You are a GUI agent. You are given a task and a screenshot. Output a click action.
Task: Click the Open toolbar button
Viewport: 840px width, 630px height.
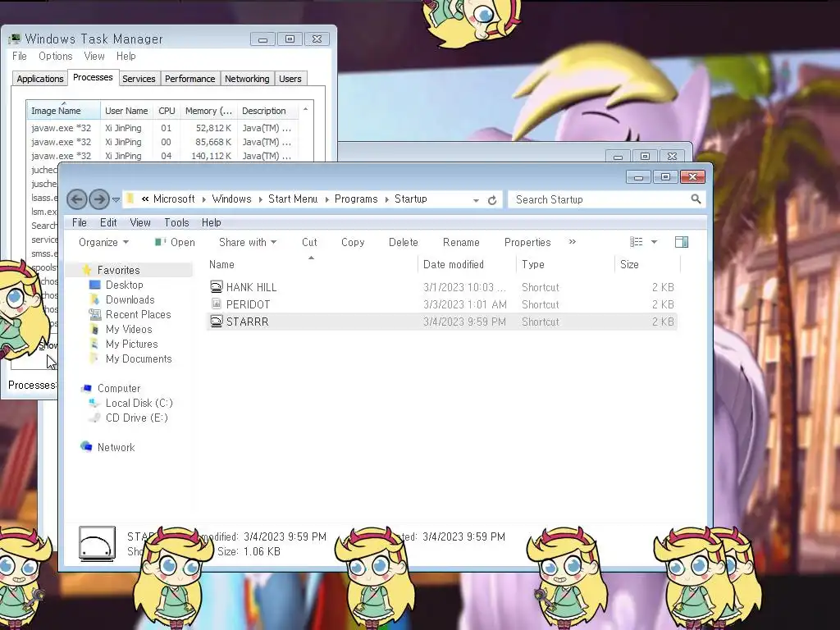pyautogui.click(x=175, y=242)
